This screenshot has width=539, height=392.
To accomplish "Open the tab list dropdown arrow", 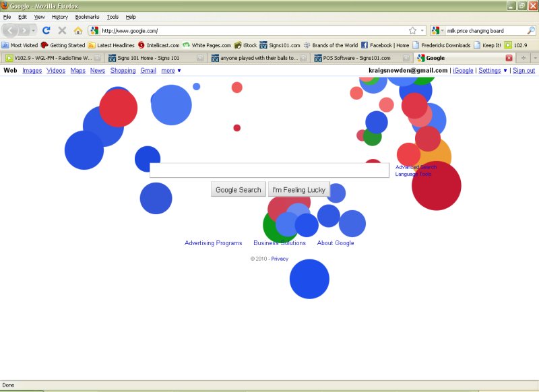I will [535, 58].
